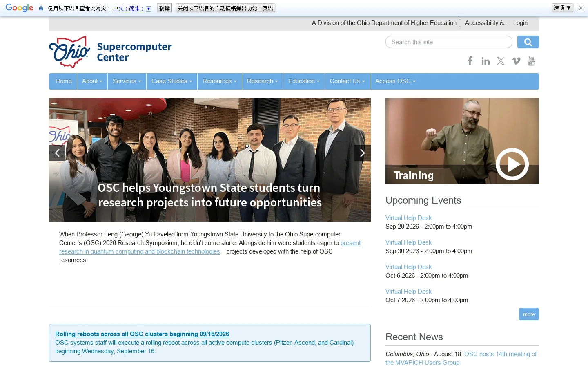Open the translate options (选项) dropdown
The width and height of the screenshot is (588, 368).
[x=562, y=8]
